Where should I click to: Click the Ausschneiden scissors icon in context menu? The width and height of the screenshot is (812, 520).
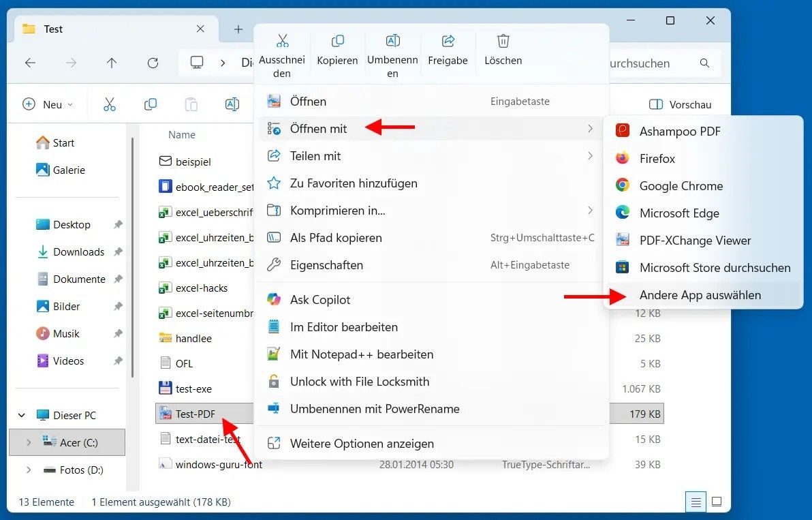coord(282,42)
